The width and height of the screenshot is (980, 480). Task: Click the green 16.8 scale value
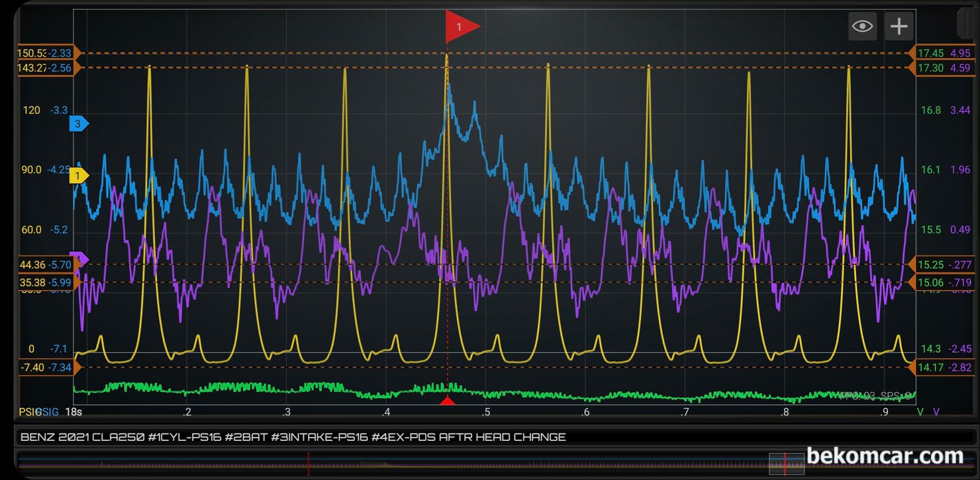point(930,110)
